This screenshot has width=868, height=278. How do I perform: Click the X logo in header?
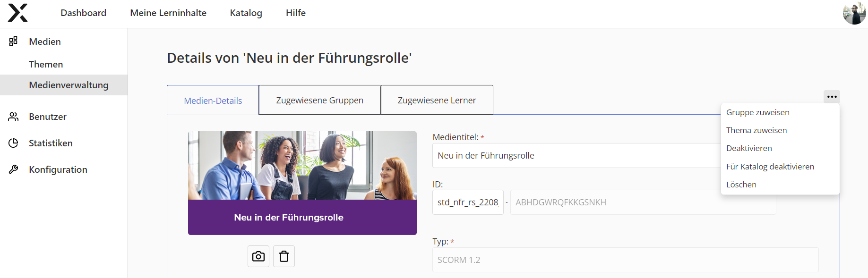(x=18, y=13)
